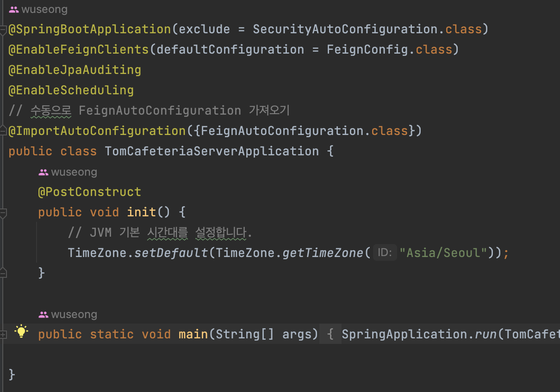Click the TomCafeteriaServerApplication class name
The image size is (560, 392).
pyautogui.click(x=212, y=151)
